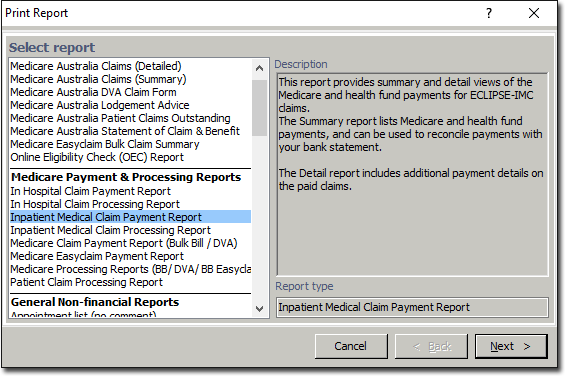
Task: Select Medicare Australia DVA Claim Form
Action: [x=93, y=92]
